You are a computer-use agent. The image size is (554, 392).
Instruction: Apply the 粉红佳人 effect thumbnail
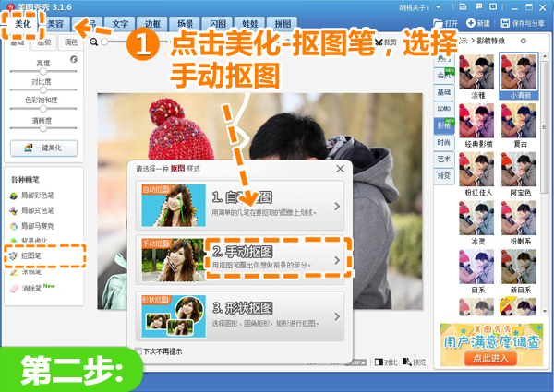476,169
